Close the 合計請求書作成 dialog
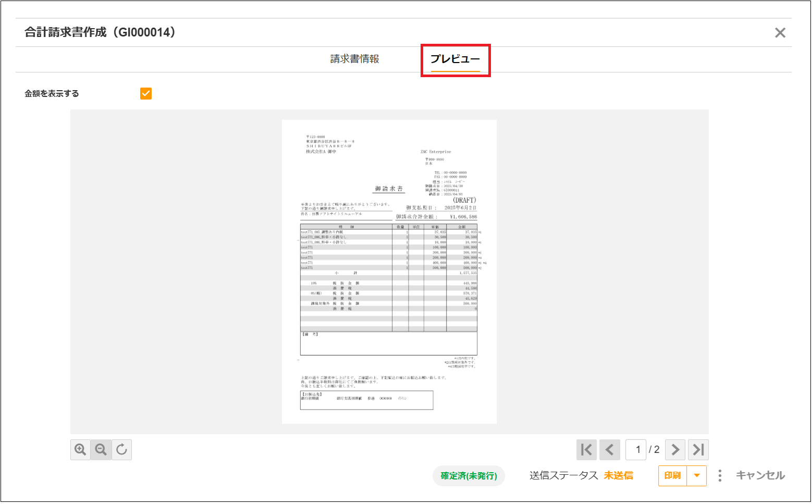Screen dimensions: 812x504 780,33
